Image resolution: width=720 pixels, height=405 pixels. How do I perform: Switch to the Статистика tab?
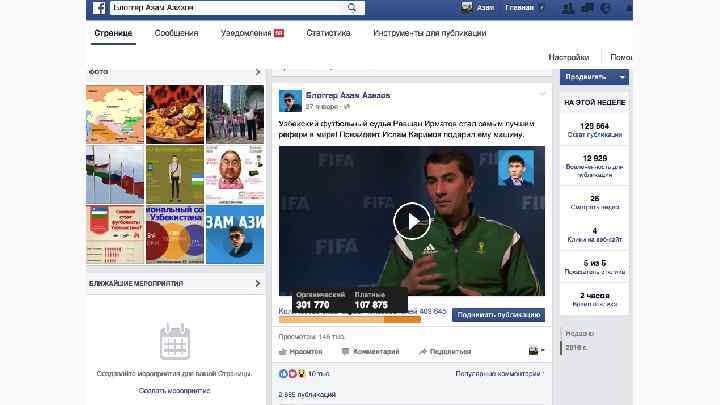coord(328,33)
